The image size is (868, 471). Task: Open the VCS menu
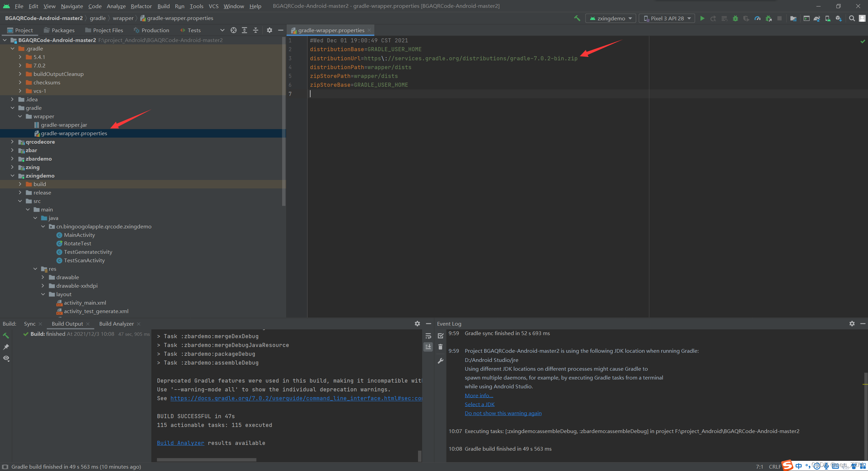[213, 6]
